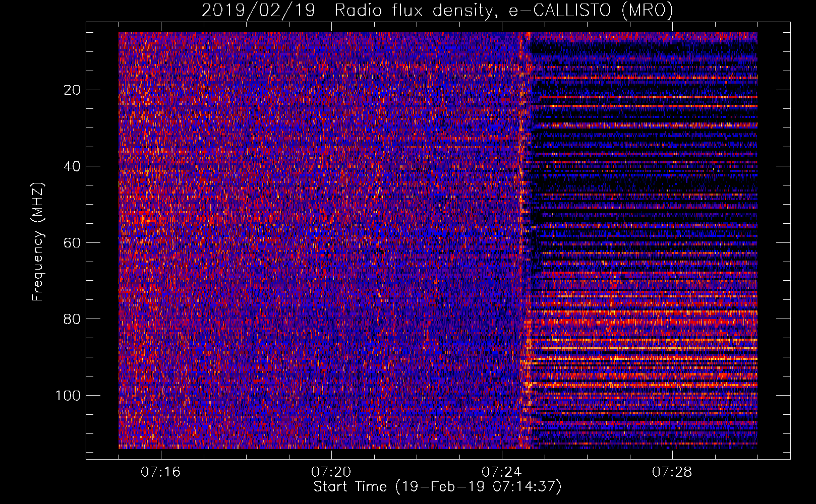Click the 07:16 time tick label

(161, 472)
